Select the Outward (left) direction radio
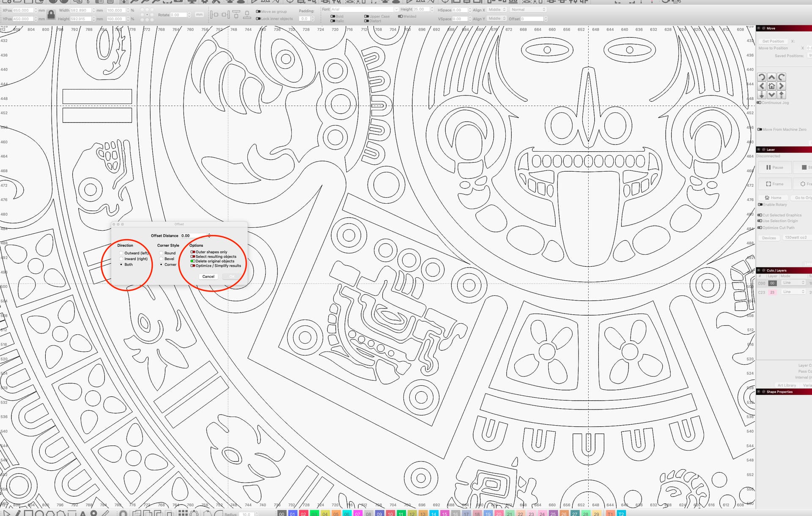This screenshot has height=516, width=812. pyautogui.click(x=121, y=253)
